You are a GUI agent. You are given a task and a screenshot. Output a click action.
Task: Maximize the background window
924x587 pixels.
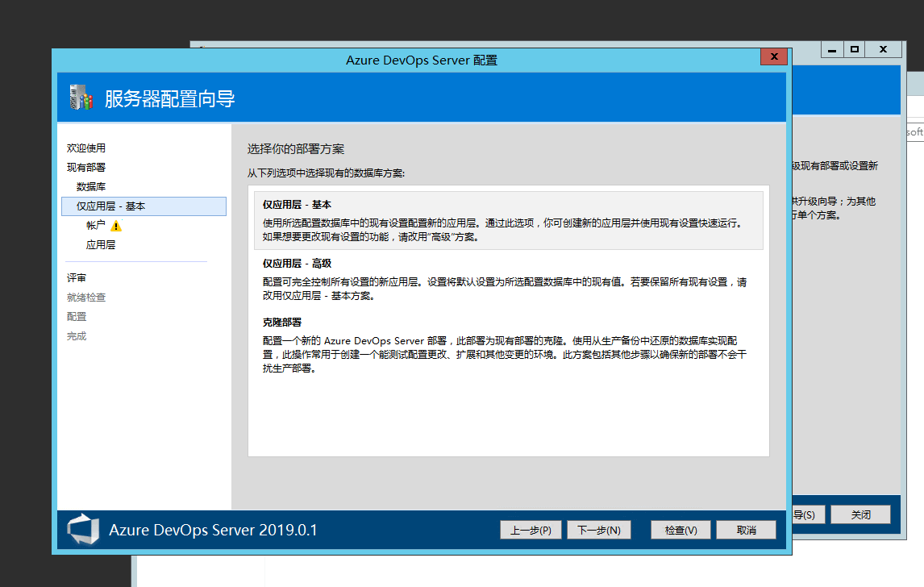pos(855,49)
